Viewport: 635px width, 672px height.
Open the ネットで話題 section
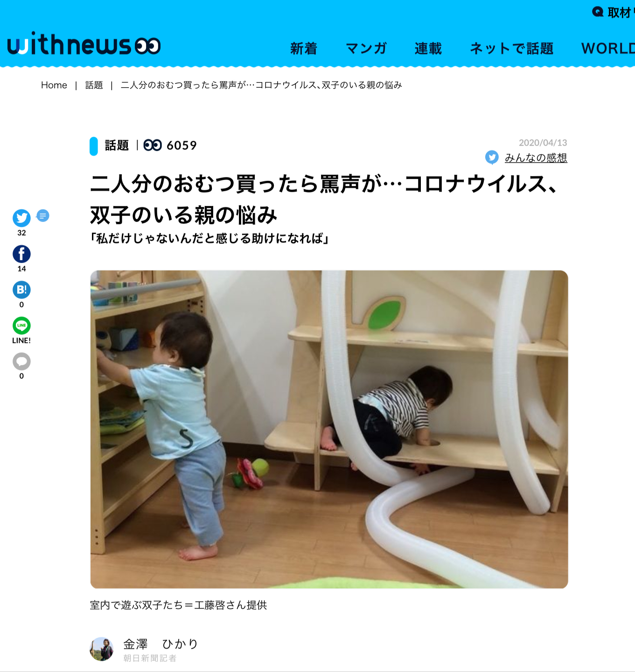point(511,48)
